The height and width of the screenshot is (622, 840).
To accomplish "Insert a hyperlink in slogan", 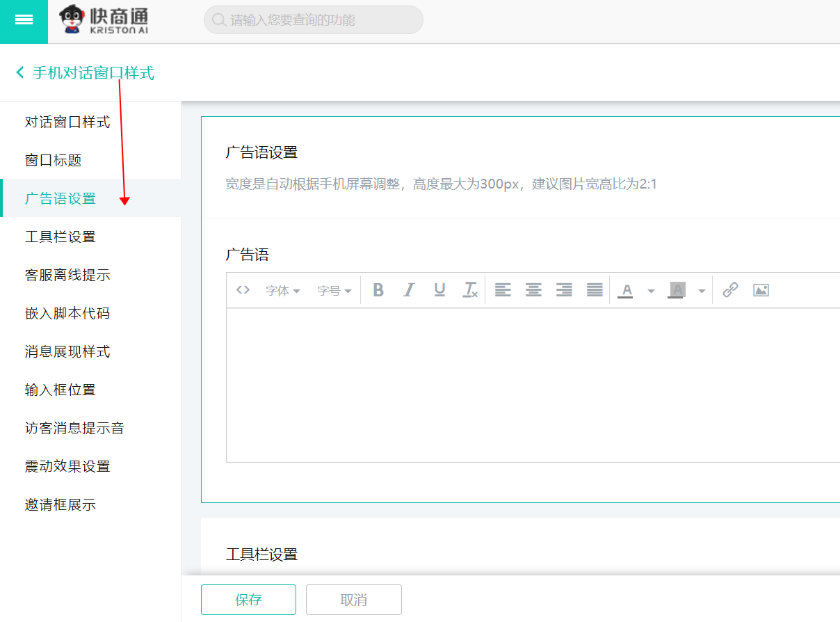I will click(x=730, y=290).
